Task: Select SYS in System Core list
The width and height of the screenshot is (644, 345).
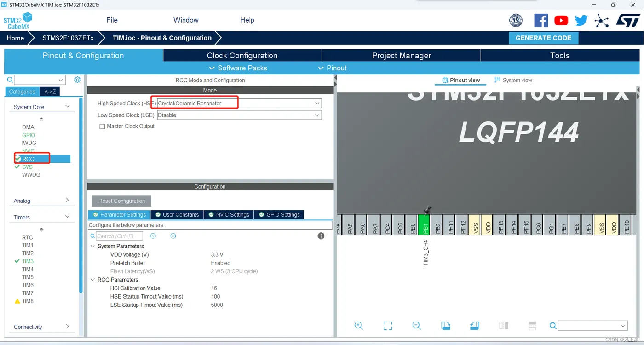Action: 27,167
